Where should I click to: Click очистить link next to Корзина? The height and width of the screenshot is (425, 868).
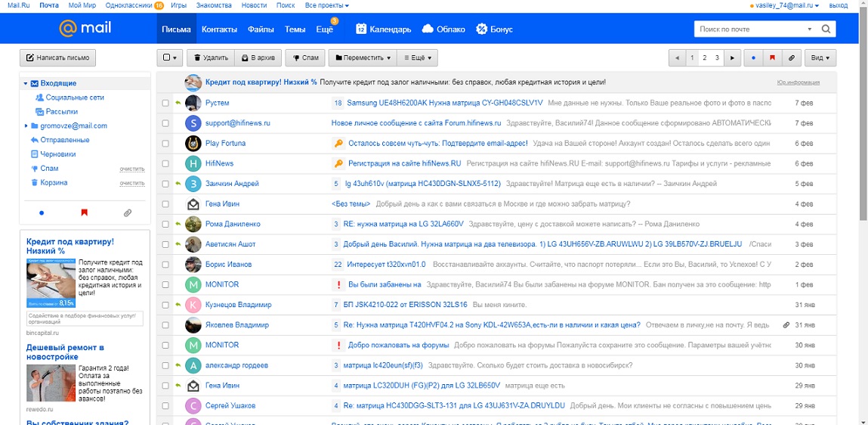pos(132,183)
